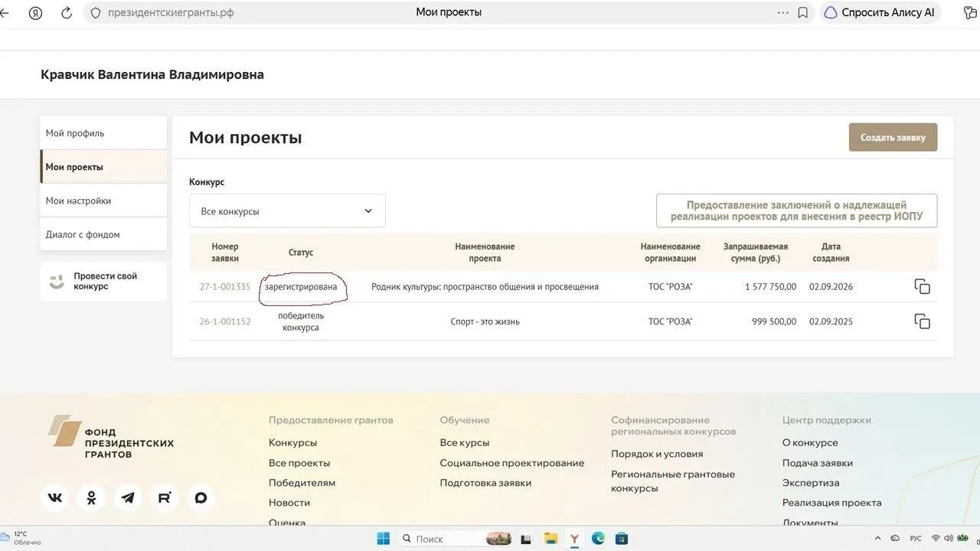Open the Odnoklassniki social icon
The image size is (980, 551).
coord(91,498)
